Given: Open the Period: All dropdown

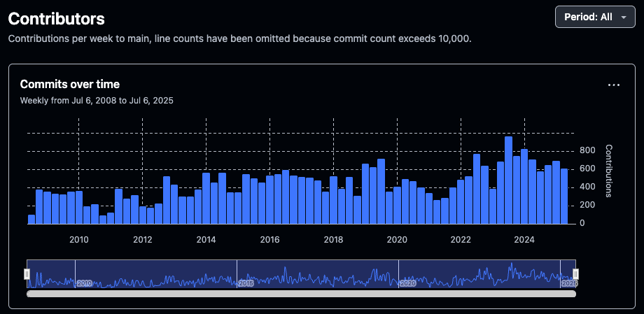Looking at the screenshot, I should click(594, 17).
